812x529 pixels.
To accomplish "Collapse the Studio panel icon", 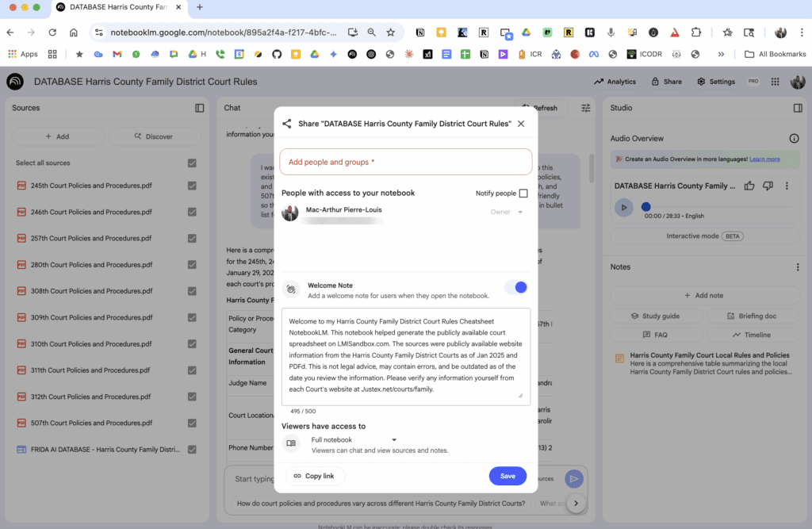I will (x=798, y=108).
